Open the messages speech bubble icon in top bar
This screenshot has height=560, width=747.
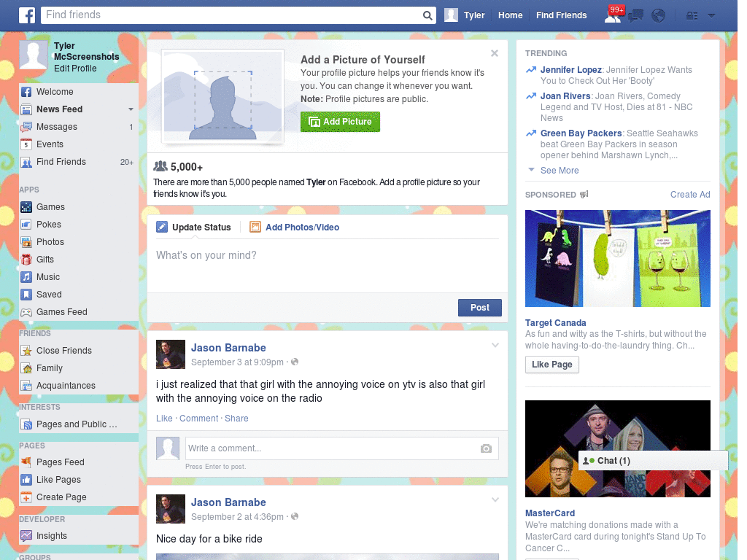(635, 16)
